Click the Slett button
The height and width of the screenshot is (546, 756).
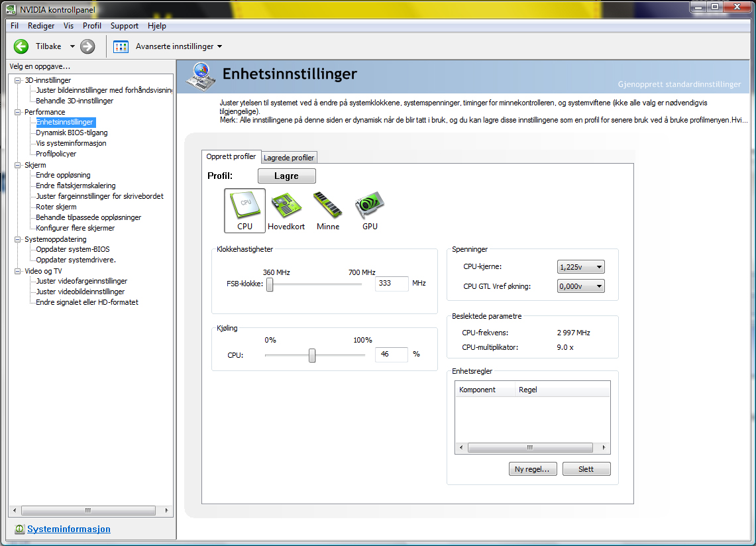586,469
